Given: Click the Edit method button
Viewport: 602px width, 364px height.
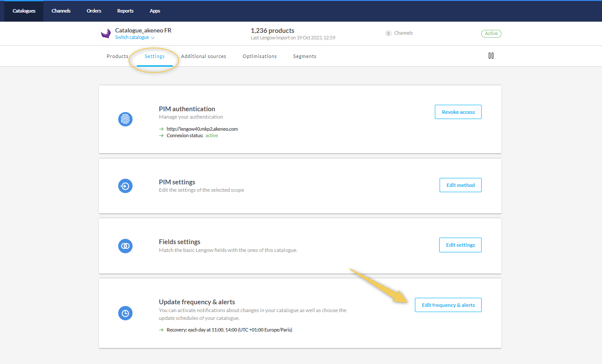Looking at the screenshot, I should tap(460, 185).
